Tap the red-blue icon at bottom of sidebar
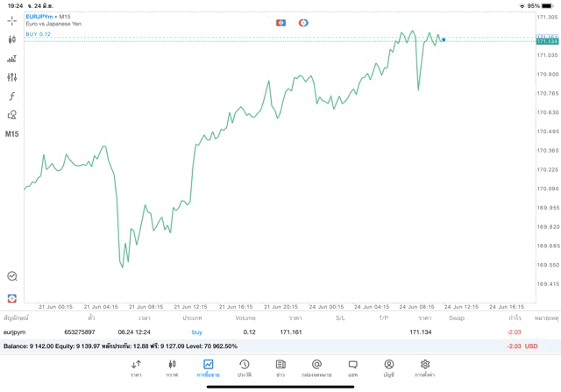The height and width of the screenshot is (392, 561). pyautogui.click(x=12, y=298)
